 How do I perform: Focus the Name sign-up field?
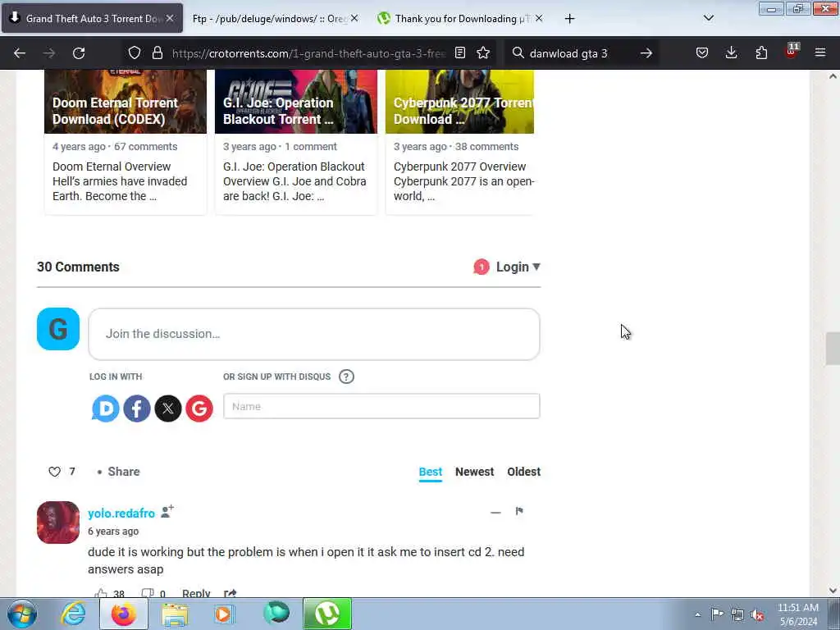pos(381,406)
